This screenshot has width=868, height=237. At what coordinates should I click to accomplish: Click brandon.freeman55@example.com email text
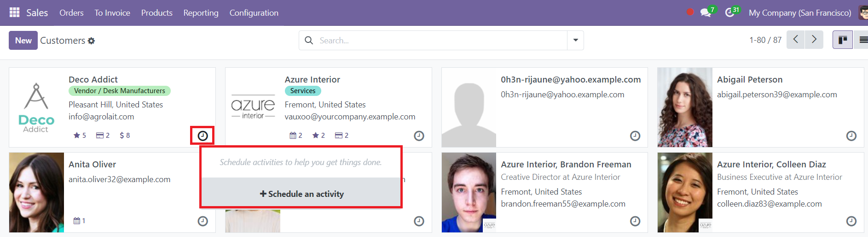click(x=563, y=204)
